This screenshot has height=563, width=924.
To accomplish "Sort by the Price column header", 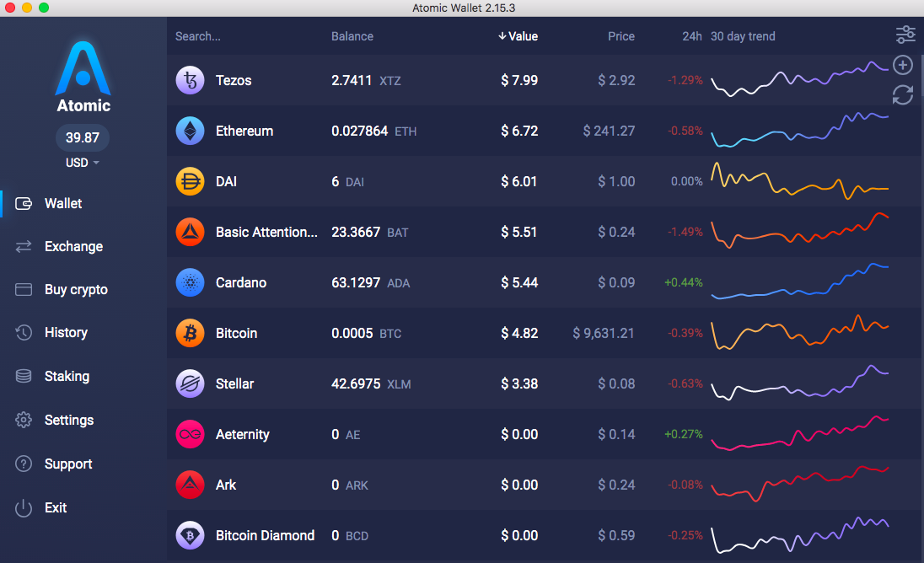I will [x=621, y=36].
